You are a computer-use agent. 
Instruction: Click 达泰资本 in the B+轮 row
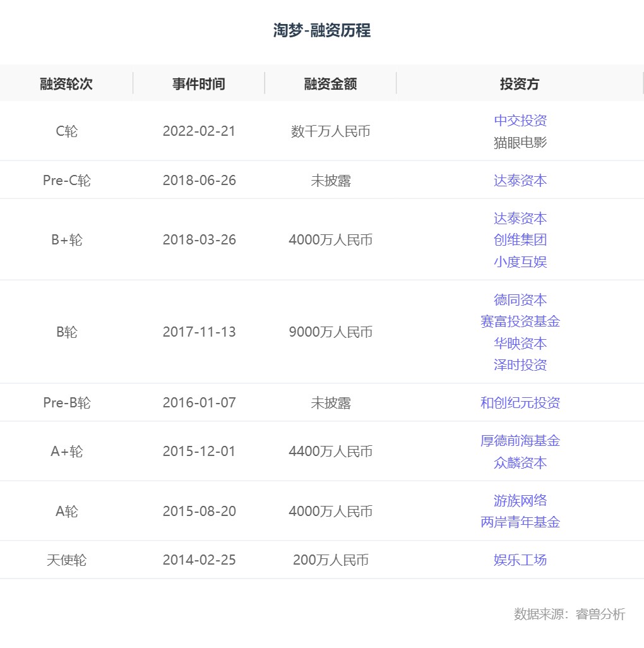pyautogui.click(x=520, y=218)
